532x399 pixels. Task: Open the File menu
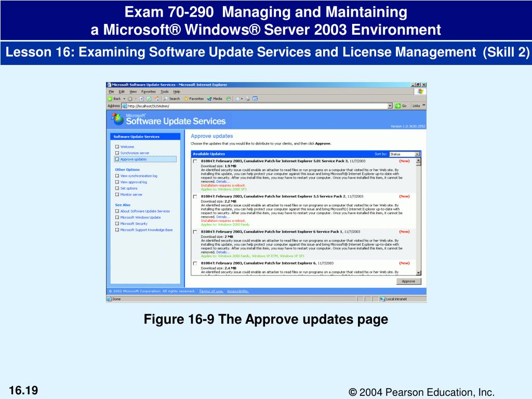(111, 91)
